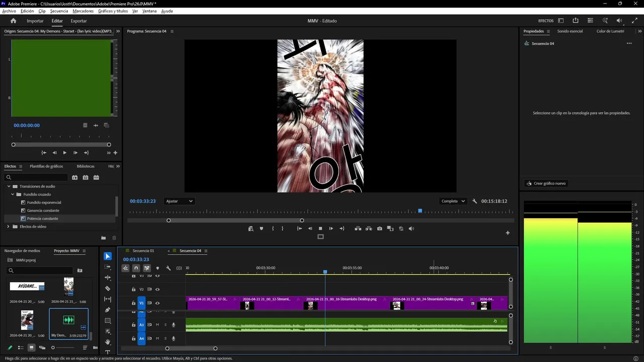This screenshot has height=362, width=644.
Task: Switch to Secuencia 01 timeline tab
Action: (x=143, y=251)
